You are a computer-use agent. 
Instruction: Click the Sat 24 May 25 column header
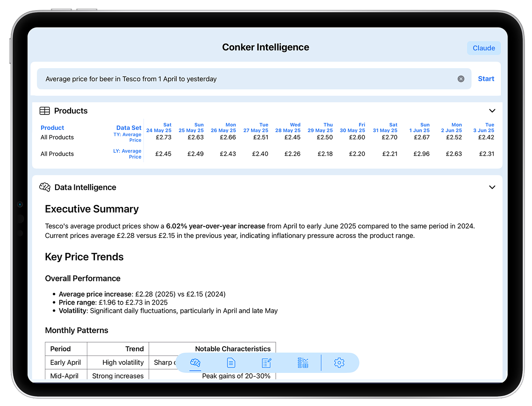tap(159, 128)
